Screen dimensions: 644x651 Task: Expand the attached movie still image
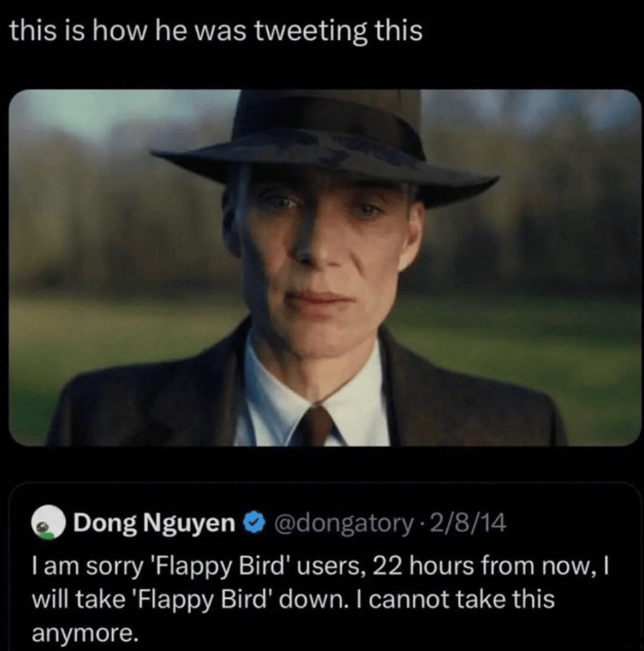[325, 268]
